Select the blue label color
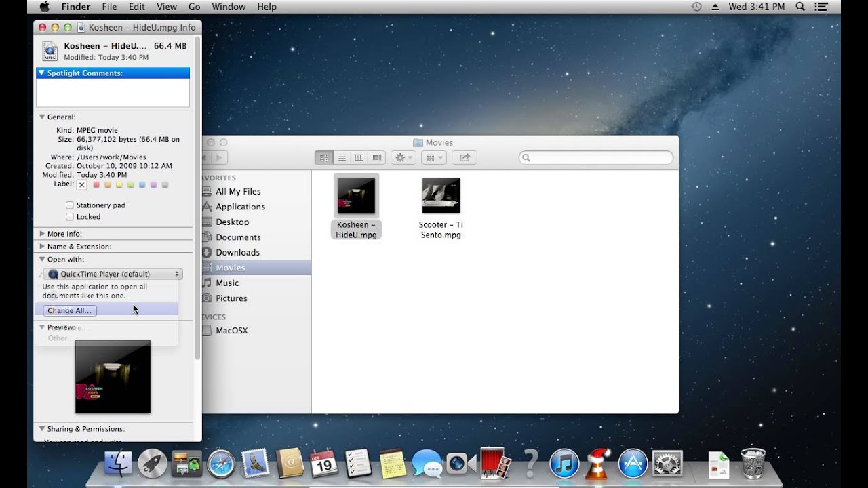The width and height of the screenshot is (868, 488). (142, 184)
